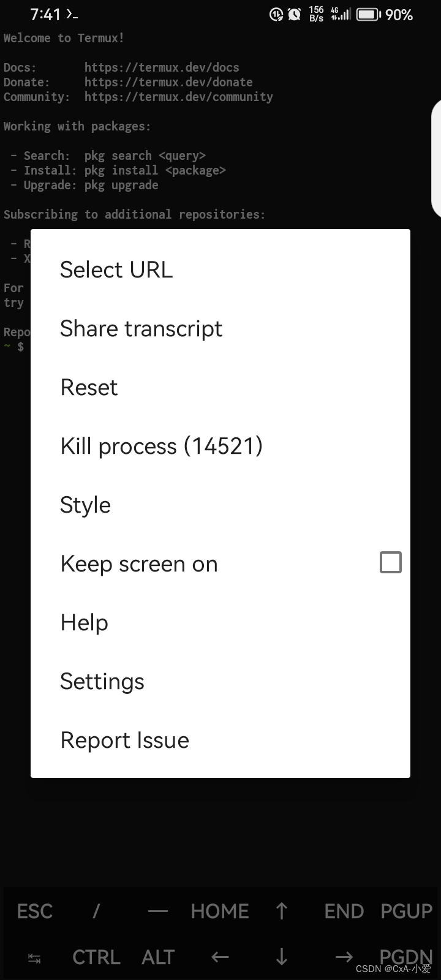This screenshot has width=441, height=980.
Task: Toggle the CTRL modifier key
Action: pyautogui.click(x=96, y=957)
